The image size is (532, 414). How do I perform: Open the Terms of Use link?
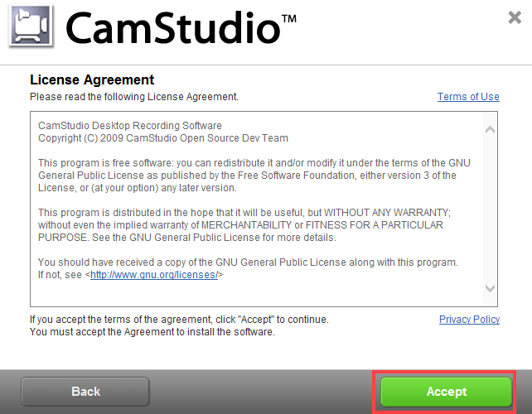pos(468,97)
